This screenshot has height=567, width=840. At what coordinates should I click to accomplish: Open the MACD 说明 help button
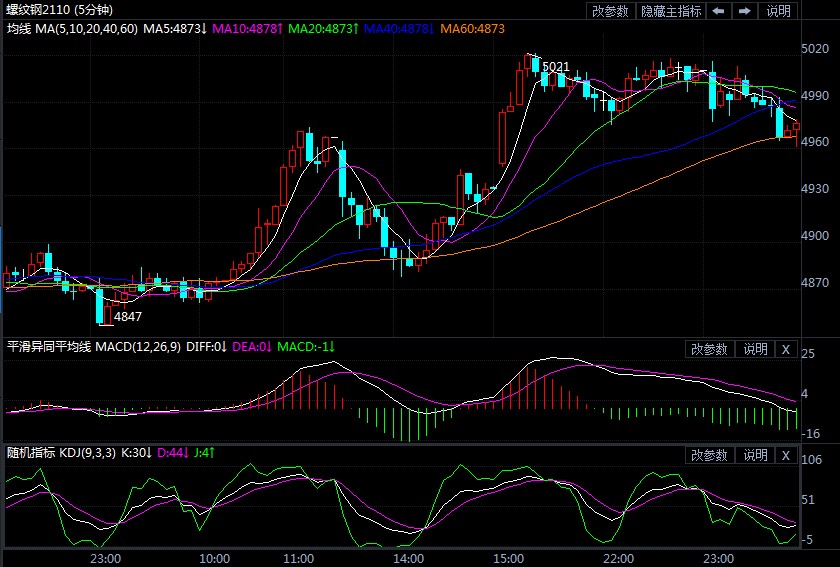(x=754, y=349)
